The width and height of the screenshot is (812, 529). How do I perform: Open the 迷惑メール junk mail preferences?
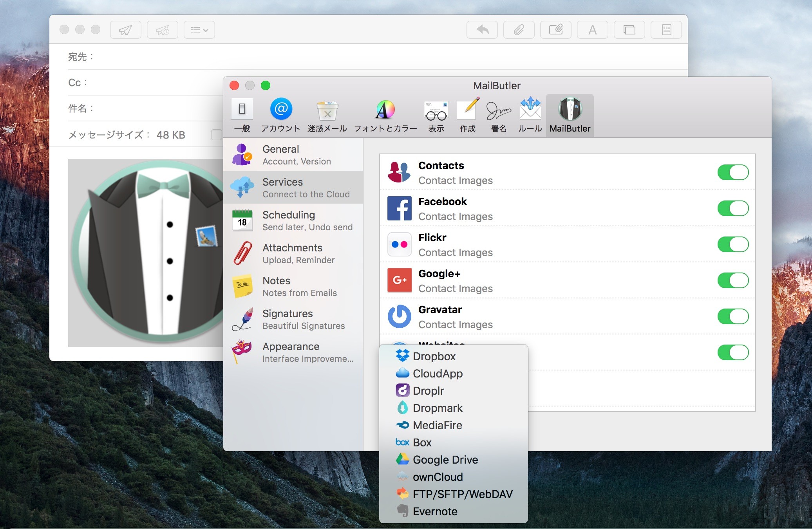click(x=327, y=110)
